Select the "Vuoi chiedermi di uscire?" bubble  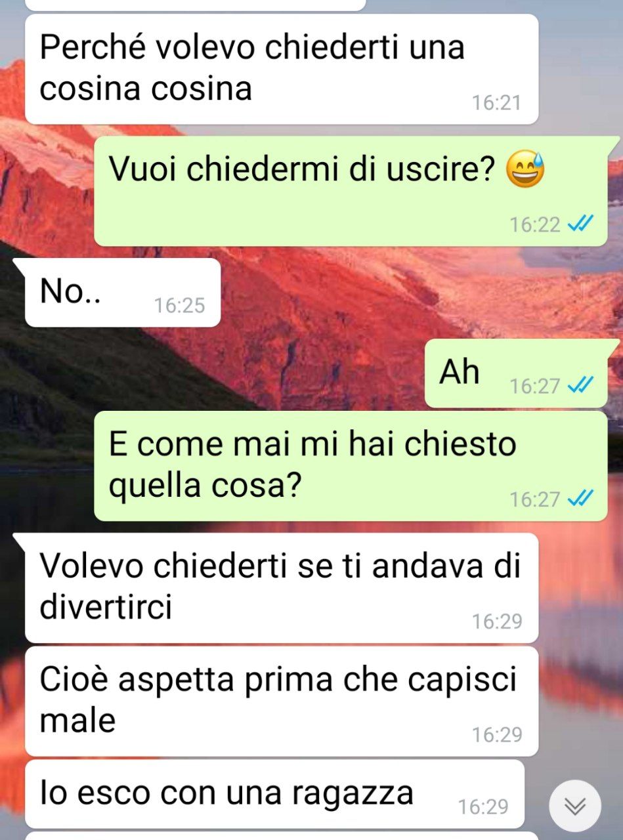coord(351,192)
